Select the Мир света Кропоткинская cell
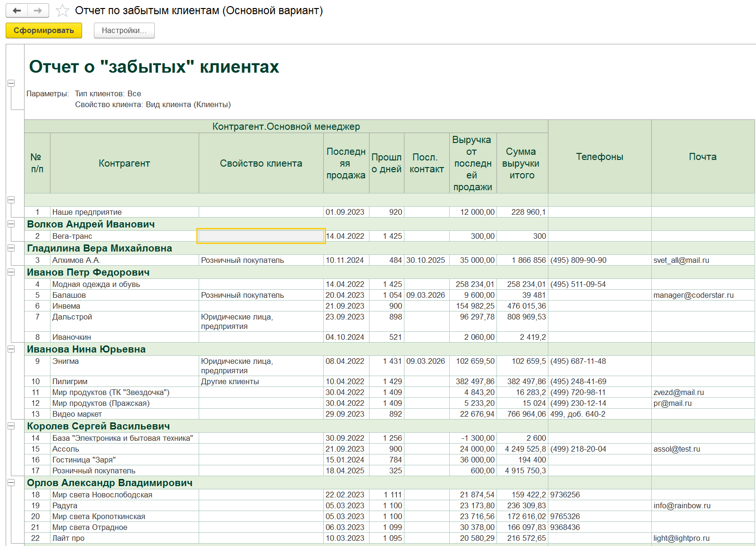The height and width of the screenshot is (546, 756). [x=124, y=516]
